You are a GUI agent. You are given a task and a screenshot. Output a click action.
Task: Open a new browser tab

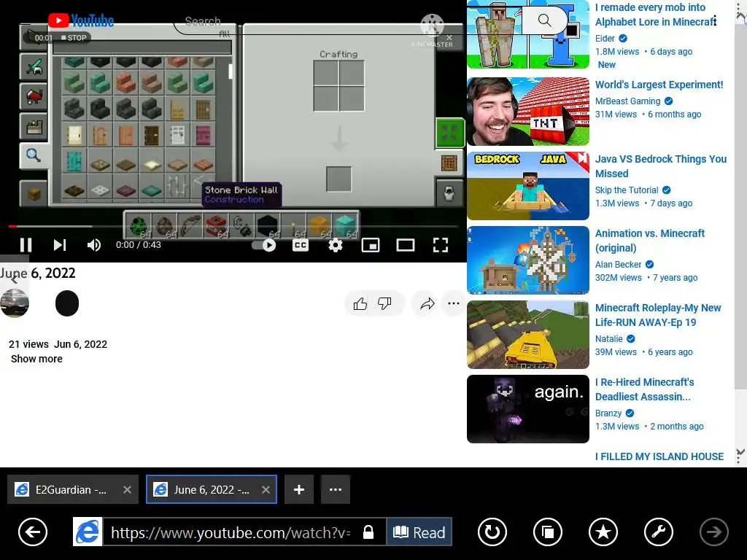[x=298, y=489]
